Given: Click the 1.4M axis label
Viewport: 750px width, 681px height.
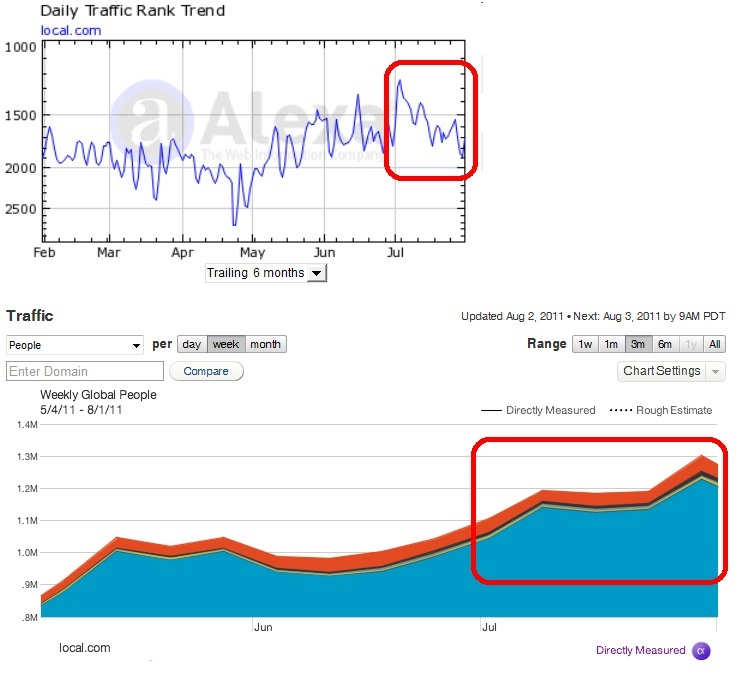Looking at the screenshot, I should coord(27,425).
